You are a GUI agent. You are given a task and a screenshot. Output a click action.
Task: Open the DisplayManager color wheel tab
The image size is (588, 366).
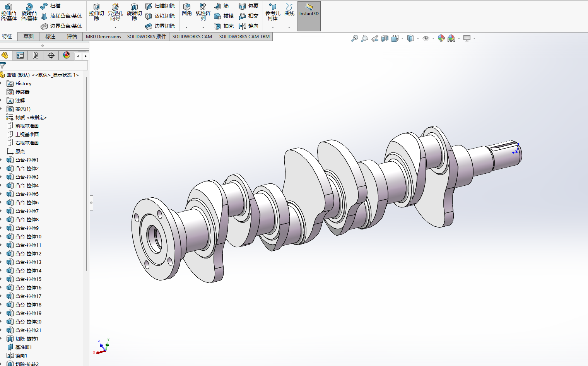67,55
